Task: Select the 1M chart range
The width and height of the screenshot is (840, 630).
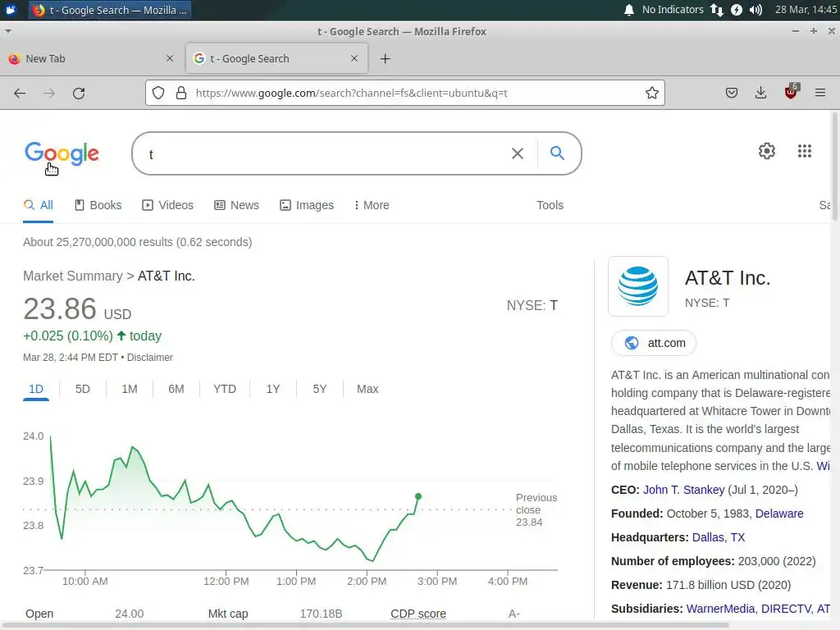Action: pos(129,390)
